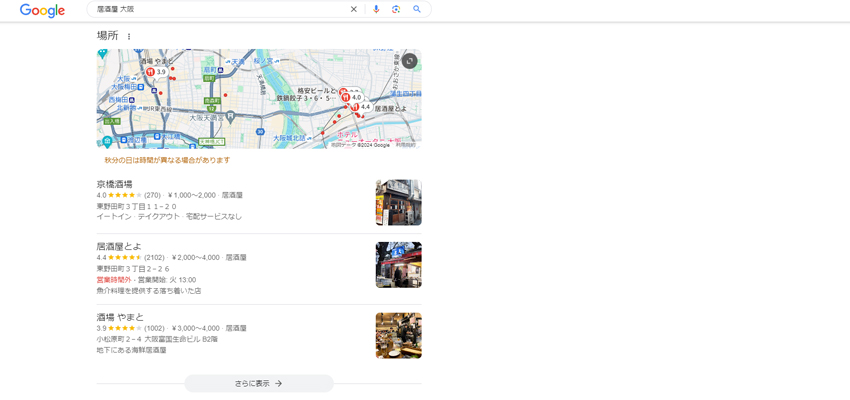Open the 酒場 やまと interior photo thumbnail

click(398, 336)
